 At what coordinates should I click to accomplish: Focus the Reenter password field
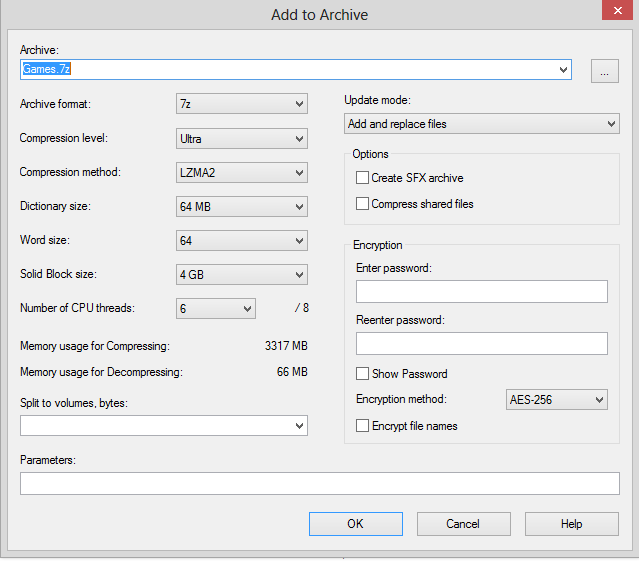482,343
